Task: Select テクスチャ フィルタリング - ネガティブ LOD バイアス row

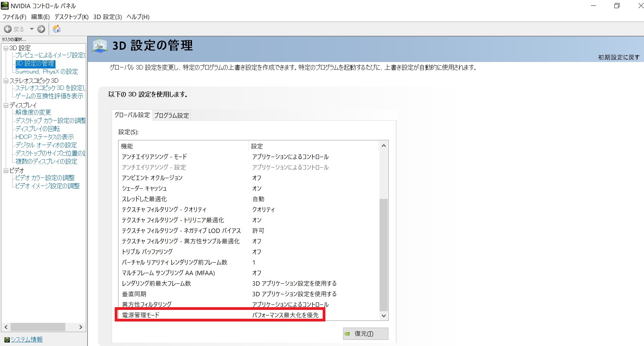Action: coord(249,231)
